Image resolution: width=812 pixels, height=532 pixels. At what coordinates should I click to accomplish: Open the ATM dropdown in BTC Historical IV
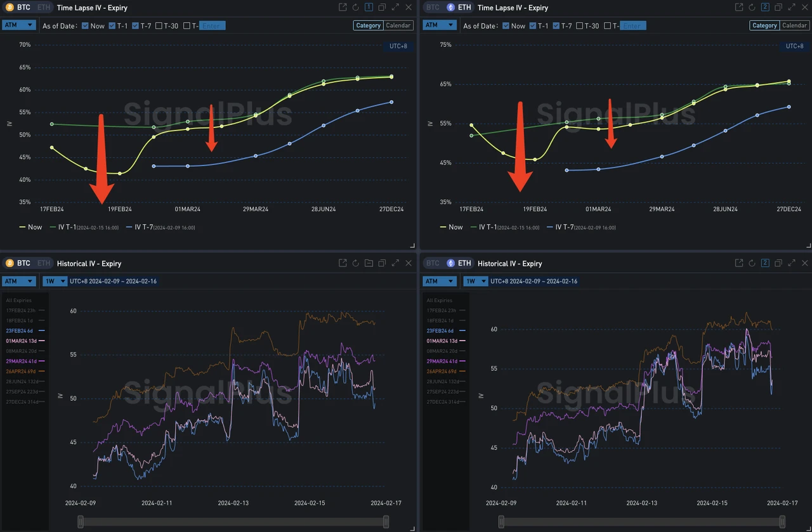18,280
